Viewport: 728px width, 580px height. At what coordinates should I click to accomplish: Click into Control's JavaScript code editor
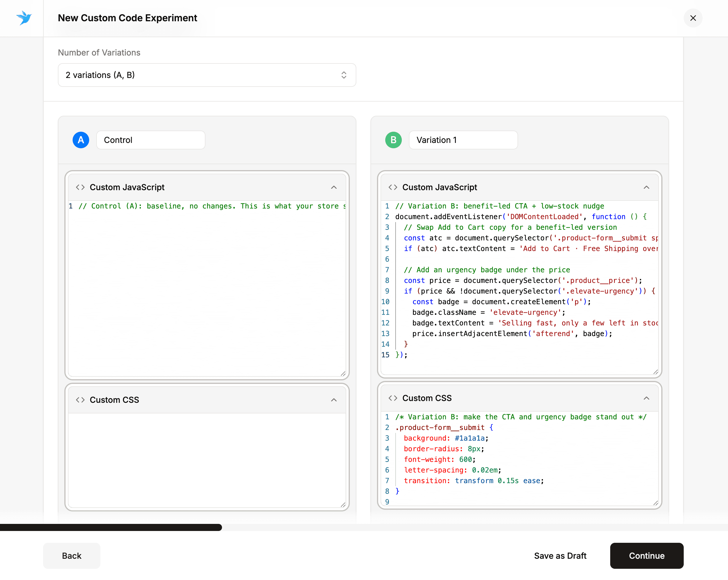tap(207, 288)
